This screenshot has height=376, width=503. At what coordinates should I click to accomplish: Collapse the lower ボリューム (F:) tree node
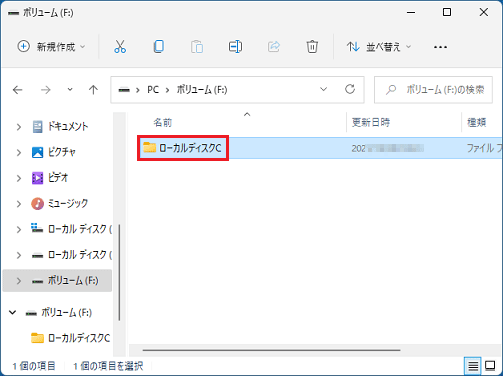click(13, 313)
